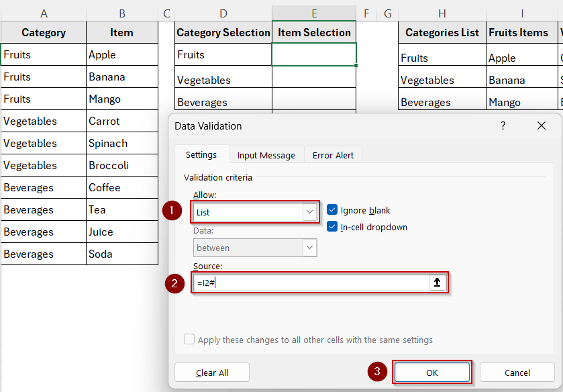Click the Item Selection header cell
This screenshot has width=563, height=392.
(314, 32)
